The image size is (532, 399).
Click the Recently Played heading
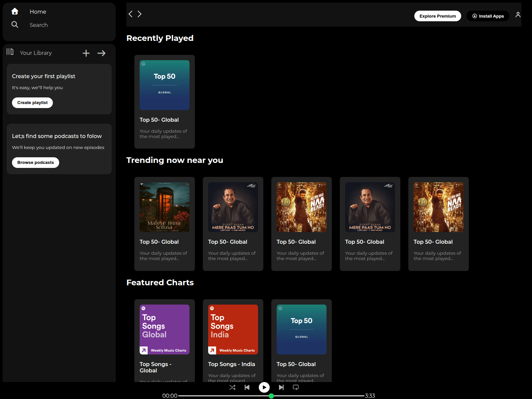tap(160, 38)
